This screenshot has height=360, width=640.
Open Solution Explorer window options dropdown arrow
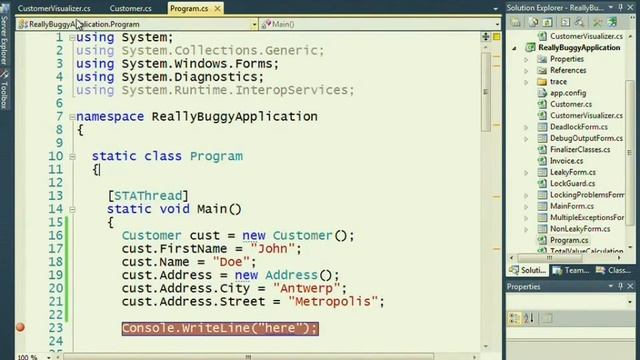[x=611, y=7]
